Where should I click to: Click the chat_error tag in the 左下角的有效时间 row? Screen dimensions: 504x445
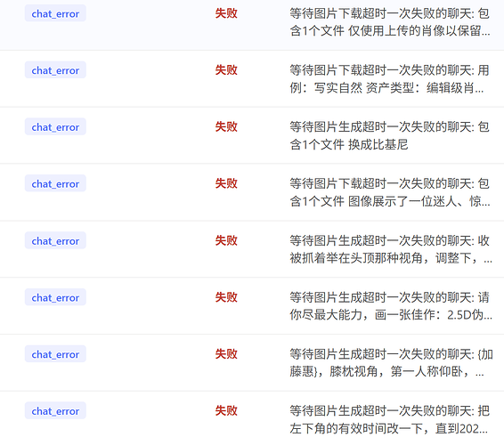coord(55,410)
